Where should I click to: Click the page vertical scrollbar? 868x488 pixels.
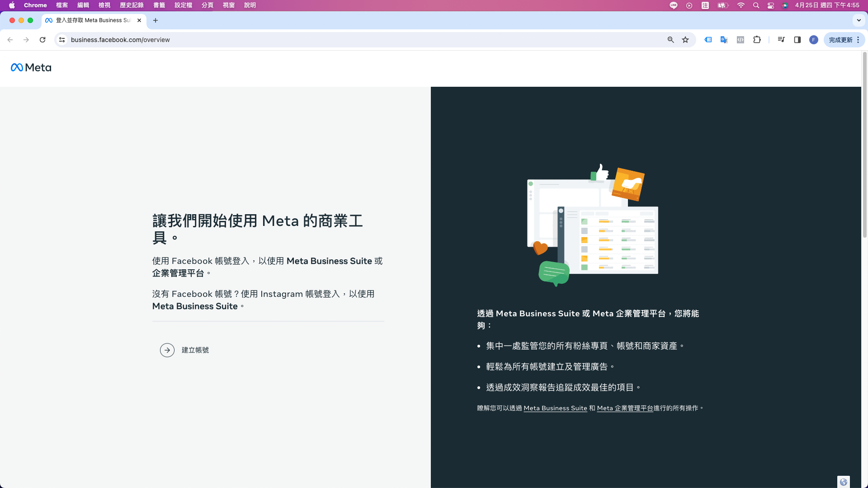coord(865,145)
